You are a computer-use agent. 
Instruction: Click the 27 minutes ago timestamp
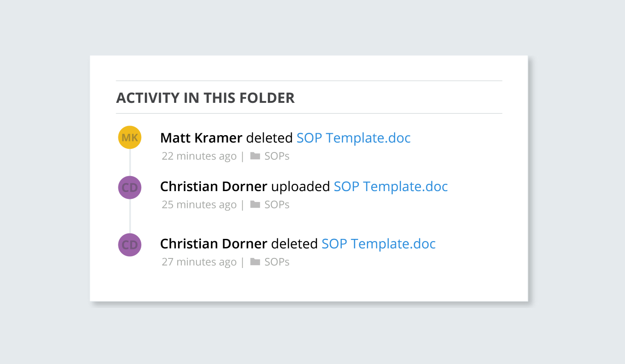pos(199,262)
